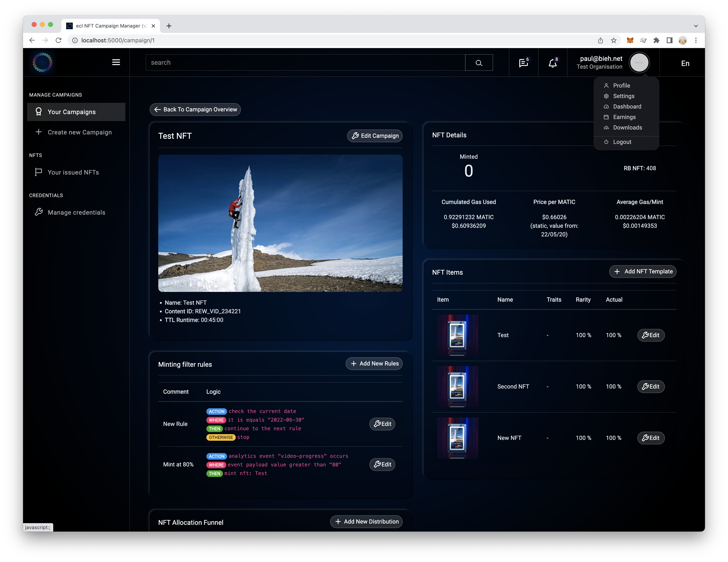Open the Chrome three-dot menu
Image resolution: width=728 pixels, height=562 pixels.
click(696, 40)
